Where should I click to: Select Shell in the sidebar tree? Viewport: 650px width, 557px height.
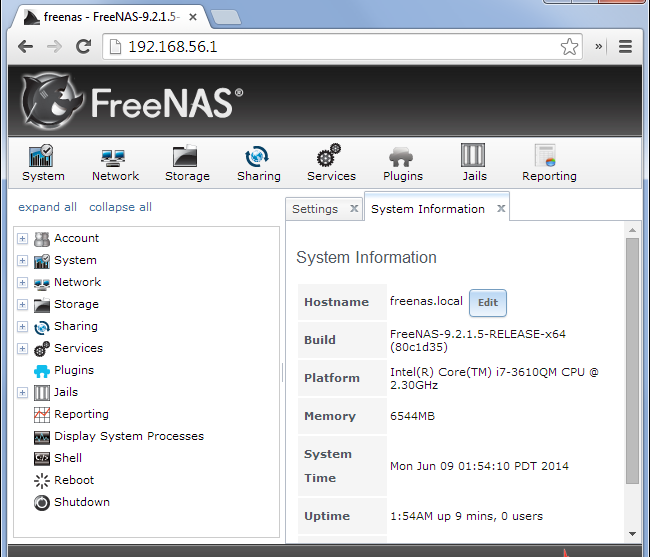click(68, 458)
